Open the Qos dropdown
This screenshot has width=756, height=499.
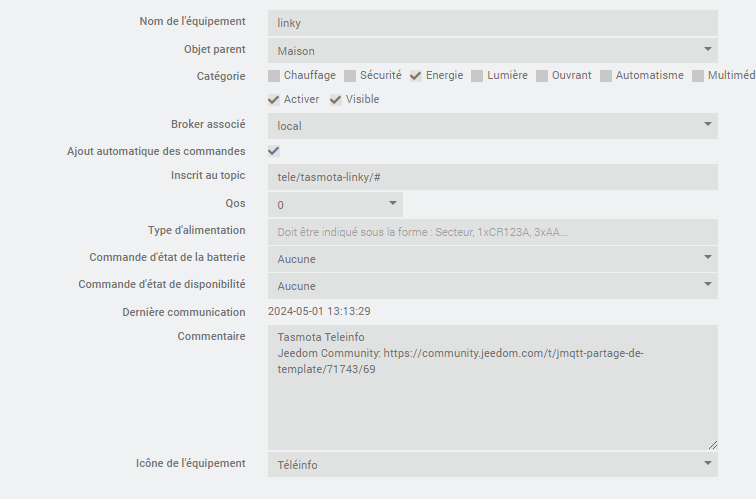click(335, 204)
